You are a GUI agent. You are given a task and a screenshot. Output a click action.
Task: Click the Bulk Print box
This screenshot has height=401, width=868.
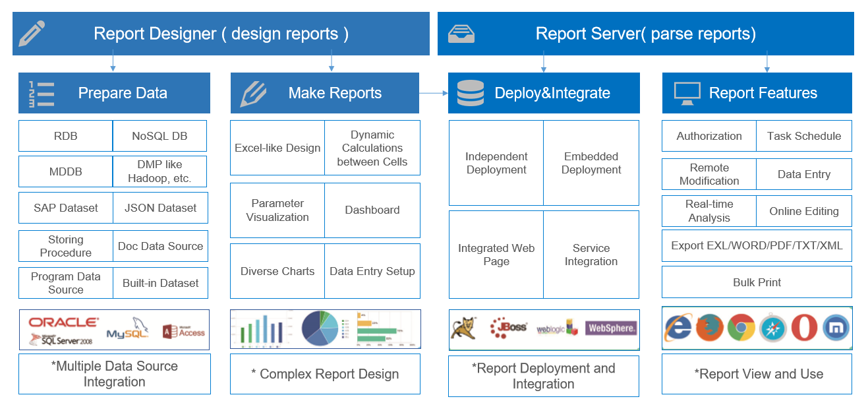(757, 282)
